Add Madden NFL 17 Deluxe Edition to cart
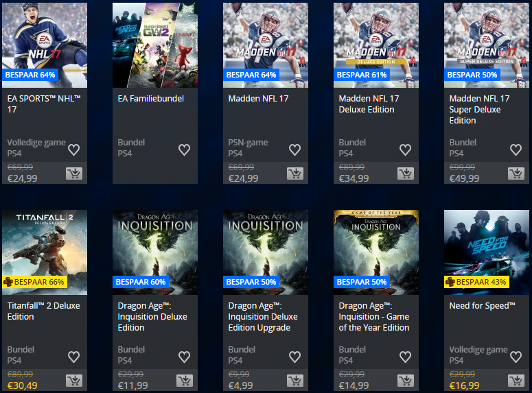The height and width of the screenshot is (393, 532). point(405,174)
